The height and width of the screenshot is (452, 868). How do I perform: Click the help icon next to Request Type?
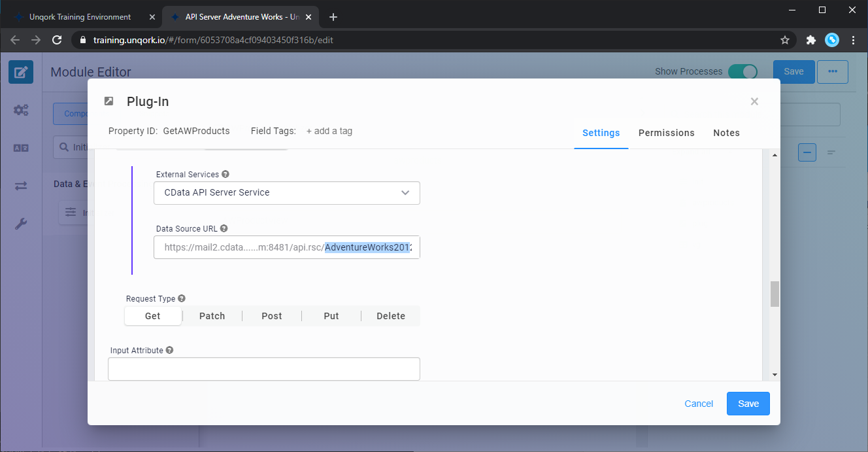pos(182,298)
